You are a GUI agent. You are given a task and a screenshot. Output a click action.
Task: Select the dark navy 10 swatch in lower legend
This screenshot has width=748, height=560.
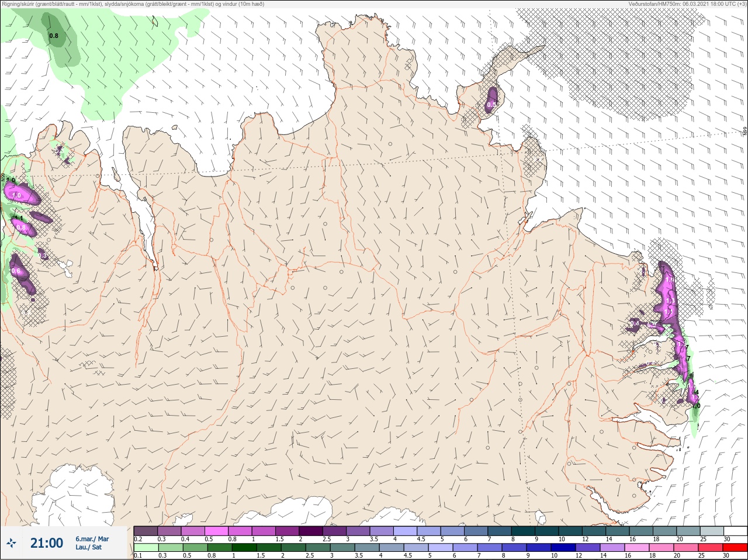pos(563,548)
